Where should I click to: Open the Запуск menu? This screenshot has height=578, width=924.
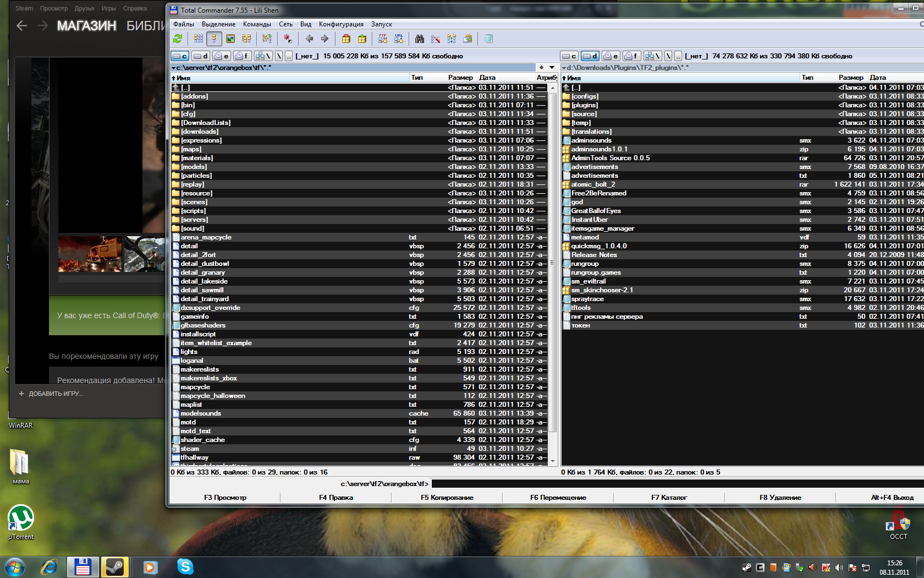(381, 24)
